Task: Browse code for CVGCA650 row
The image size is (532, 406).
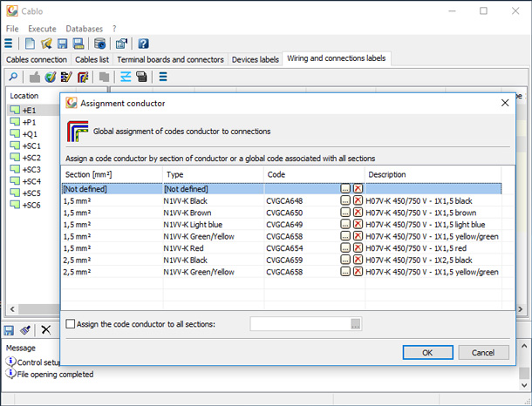Action: pyautogui.click(x=345, y=213)
